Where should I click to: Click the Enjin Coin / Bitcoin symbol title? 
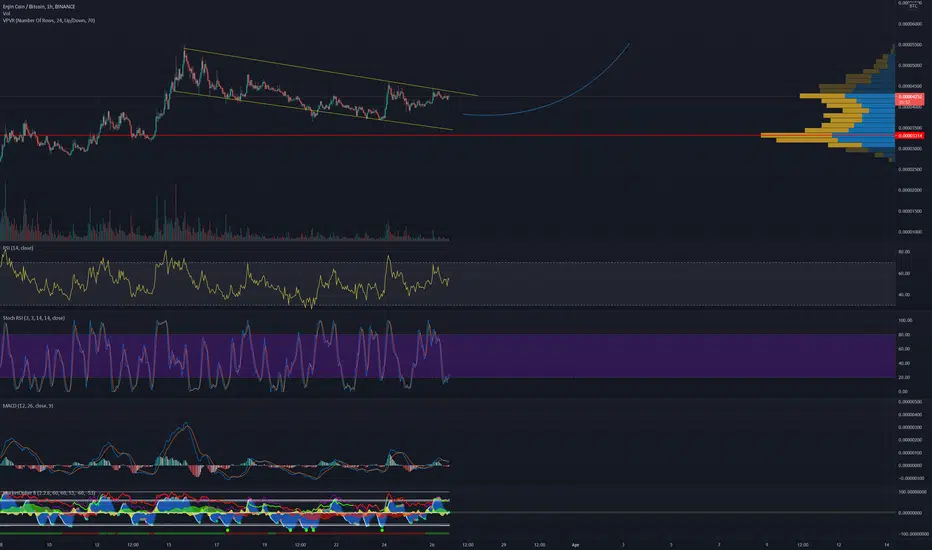click(x=39, y=7)
